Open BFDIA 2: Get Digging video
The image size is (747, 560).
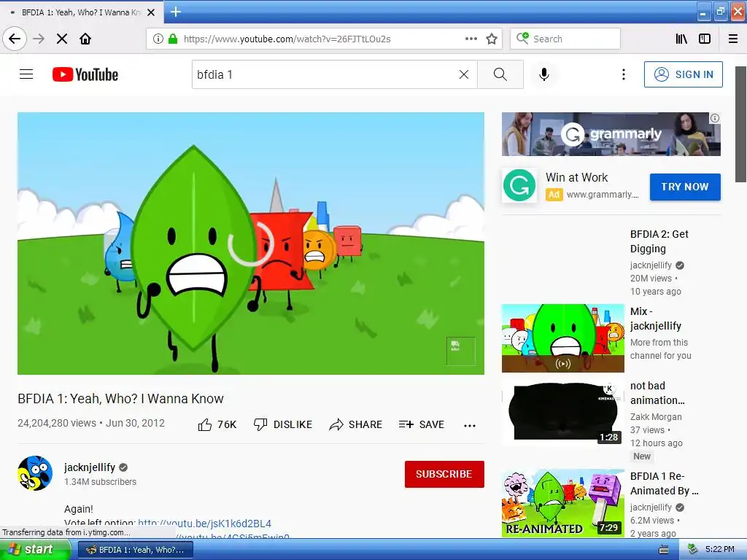pos(659,241)
